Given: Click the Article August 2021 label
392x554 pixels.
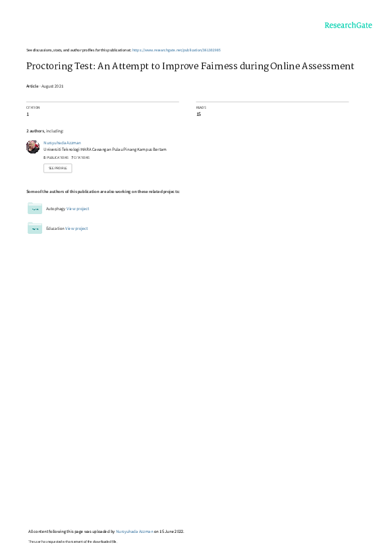Looking at the screenshot, I should pyautogui.click(x=45, y=86).
